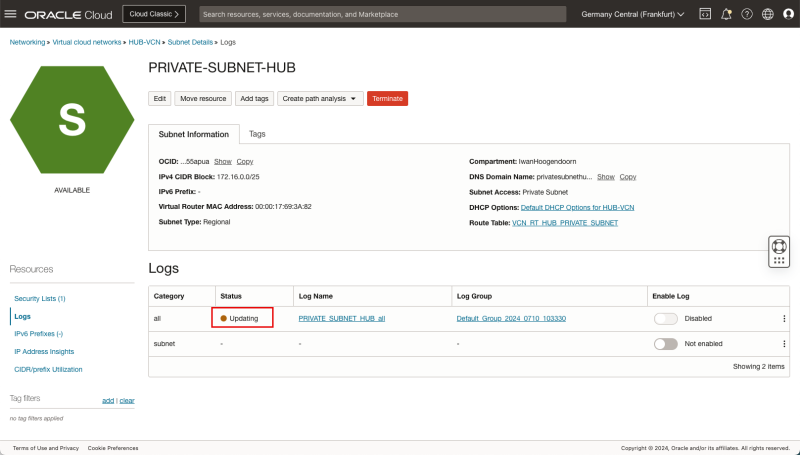Expand the Germany Central (Frankfurt) region dropdown
Screen dimensions: 800x455
pyautogui.click(x=633, y=15)
